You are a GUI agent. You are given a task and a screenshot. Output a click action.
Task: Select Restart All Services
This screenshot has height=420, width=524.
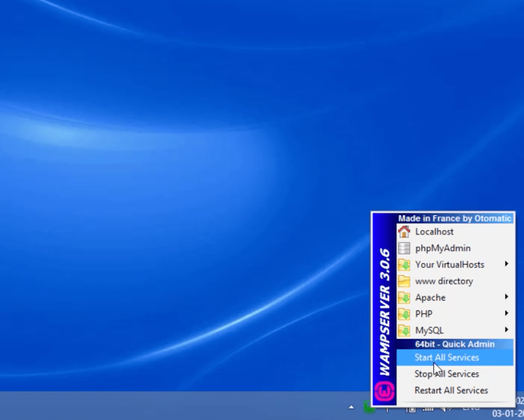pos(455,390)
